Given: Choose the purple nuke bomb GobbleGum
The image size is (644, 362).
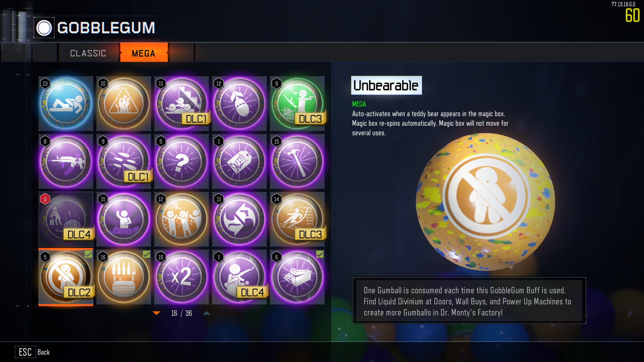Looking at the screenshot, I should tap(239, 104).
